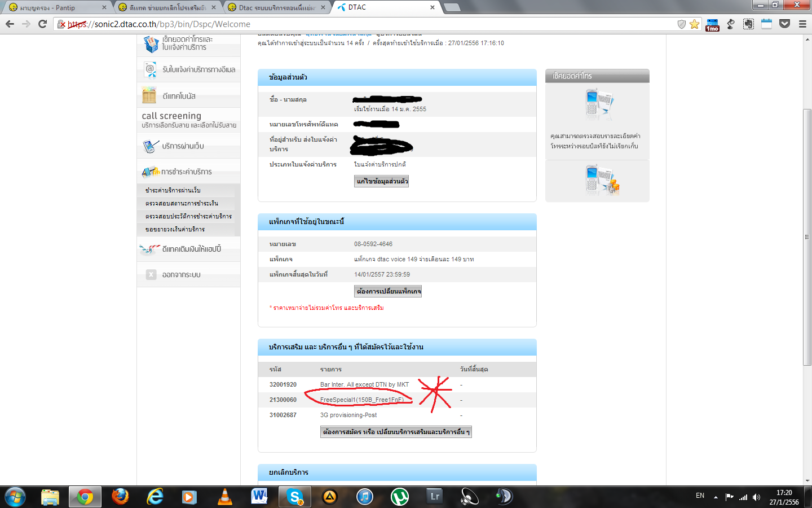Open the call screening menu item
Image resolution: width=812 pixels, height=508 pixels.
188,120
